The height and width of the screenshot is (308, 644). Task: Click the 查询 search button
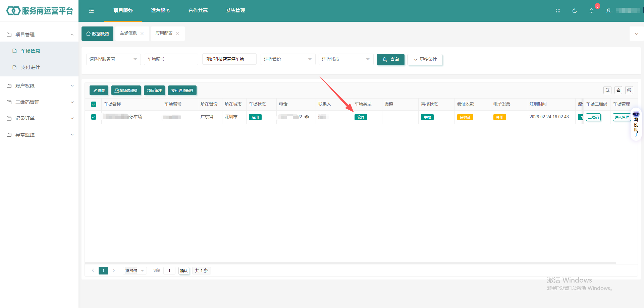point(390,59)
